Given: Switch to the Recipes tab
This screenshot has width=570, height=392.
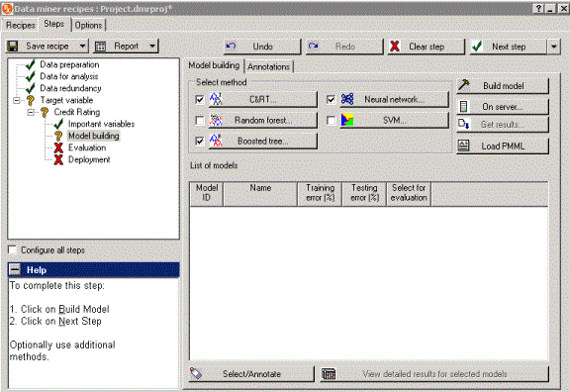Looking at the screenshot, I should [x=21, y=25].
